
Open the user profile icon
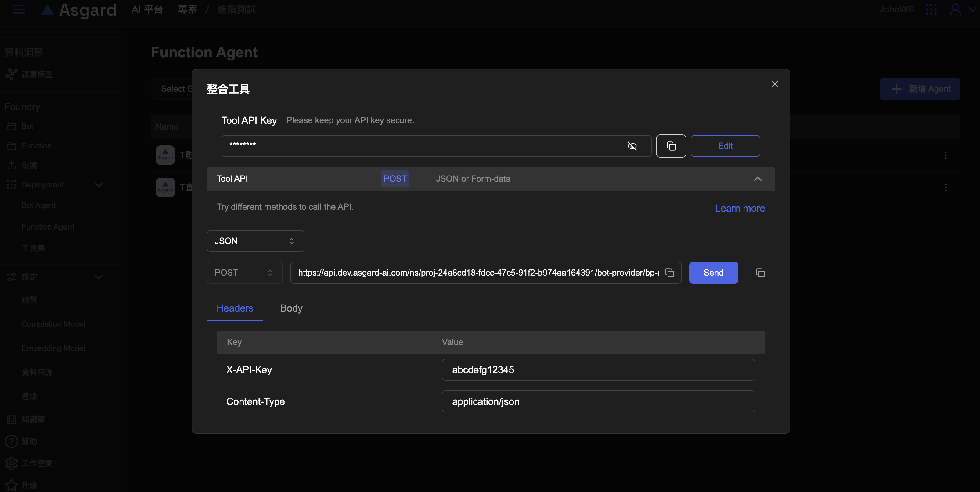point(955,9)
